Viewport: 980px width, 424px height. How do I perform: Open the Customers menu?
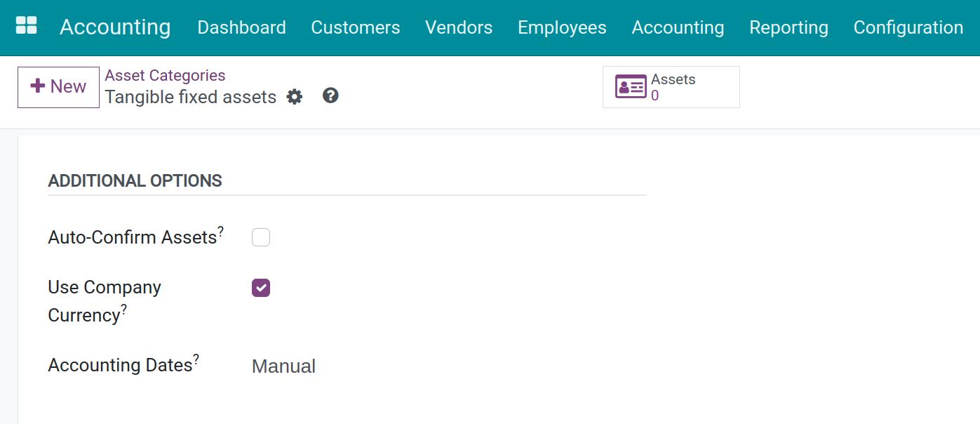click(x=355, y=27)
